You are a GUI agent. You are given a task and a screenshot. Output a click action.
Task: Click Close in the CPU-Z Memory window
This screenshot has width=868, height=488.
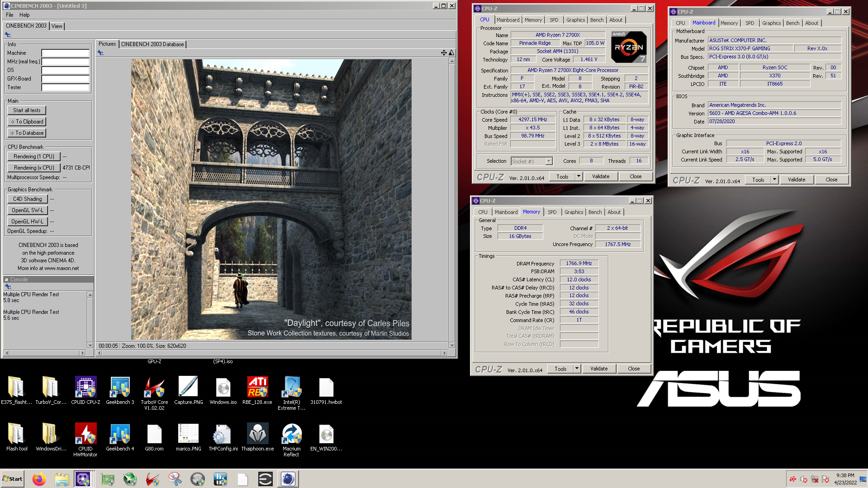(634, 369)
